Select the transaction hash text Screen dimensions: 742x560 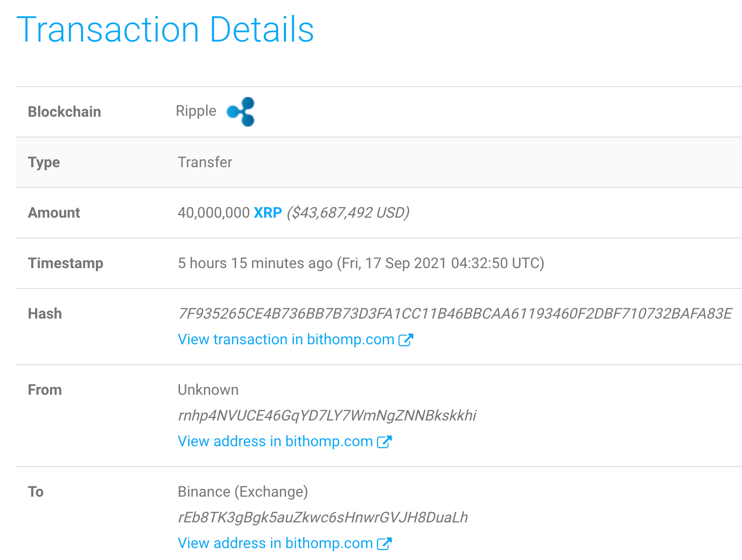pos(455,314)
